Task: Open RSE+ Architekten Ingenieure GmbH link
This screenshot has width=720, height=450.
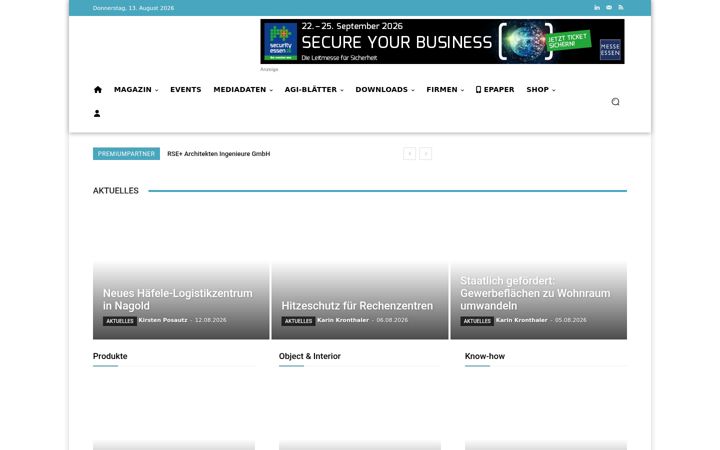Action: (x=219, y=154)
